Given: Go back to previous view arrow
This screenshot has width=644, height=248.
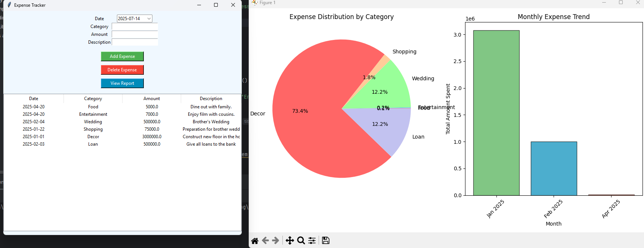Looking at the screenshot, I should (x=265, y=241).
